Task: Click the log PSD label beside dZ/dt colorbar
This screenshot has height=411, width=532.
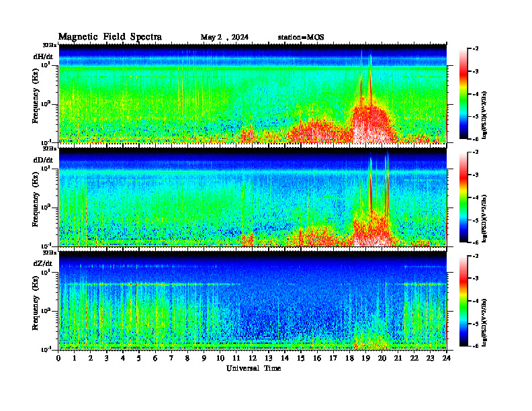Action: (484, 322)
